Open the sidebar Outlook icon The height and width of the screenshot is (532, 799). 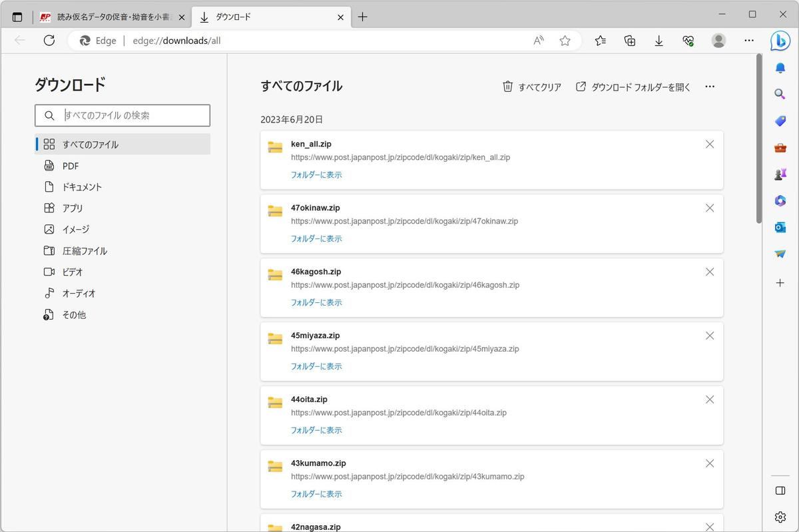[x=780, y=227]
